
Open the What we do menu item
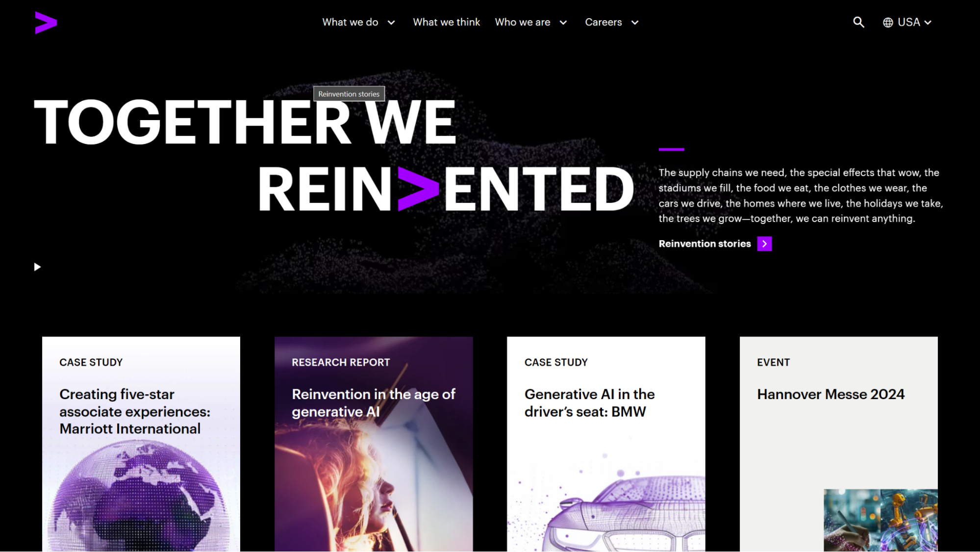click(350, 22)
